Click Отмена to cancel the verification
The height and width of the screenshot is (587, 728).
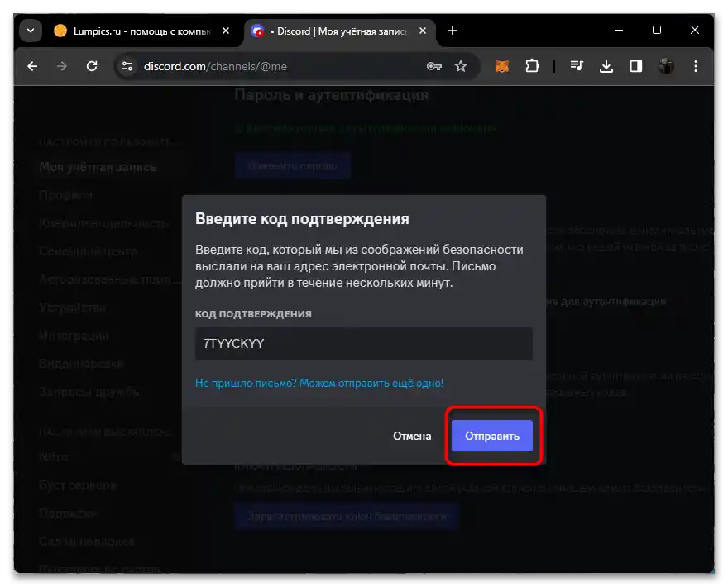click(x=412, y=436)
